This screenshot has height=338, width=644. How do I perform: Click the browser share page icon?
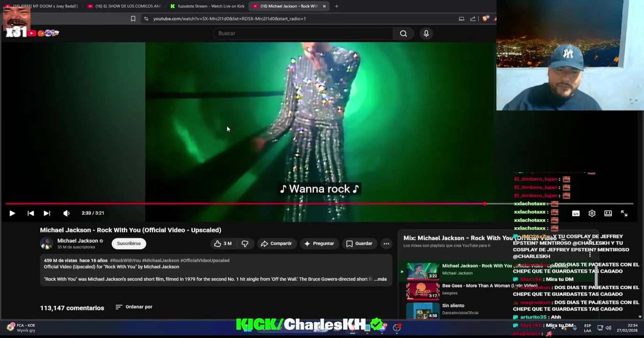[473, 19]
